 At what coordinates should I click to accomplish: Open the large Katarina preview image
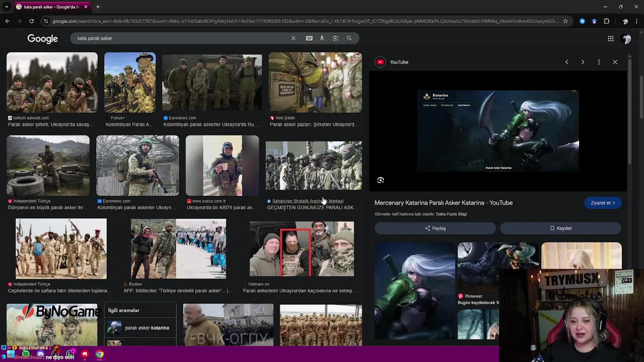click(x=498, y=131)
